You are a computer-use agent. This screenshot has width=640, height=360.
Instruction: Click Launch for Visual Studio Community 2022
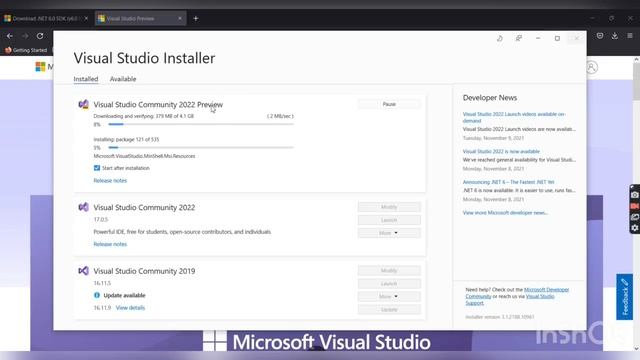coord(389,220)
